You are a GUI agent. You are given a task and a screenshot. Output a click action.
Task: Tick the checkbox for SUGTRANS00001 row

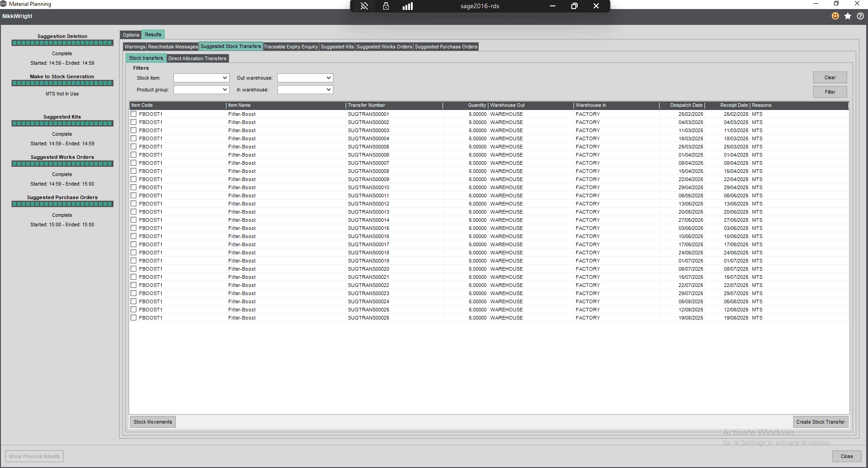coord(134,114)
